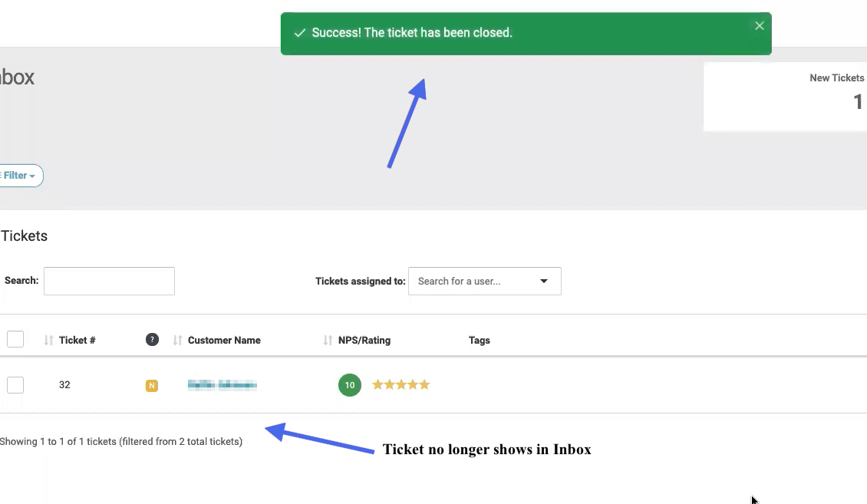Click the Customer Name column header
Screen dimensions: 867x504
pyautogui.click(x=224, y=341)
